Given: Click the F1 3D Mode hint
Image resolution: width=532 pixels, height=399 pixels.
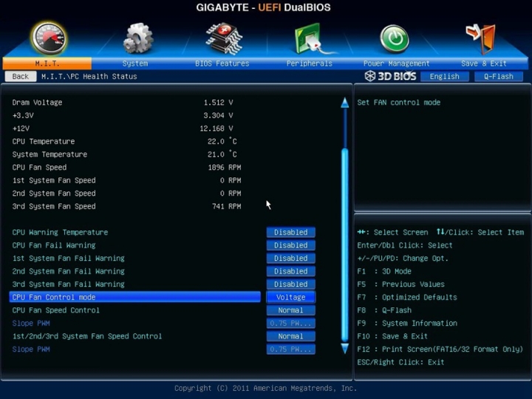Looking at the screenshot, I should (x=384, y=271).
